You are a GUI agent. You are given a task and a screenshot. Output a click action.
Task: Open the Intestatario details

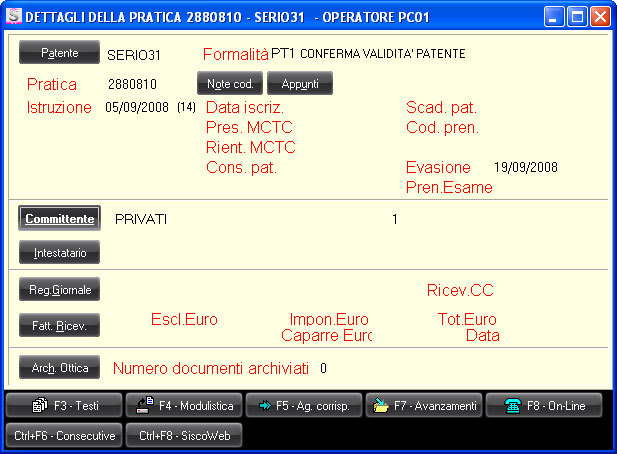click(x=59, y=253)
